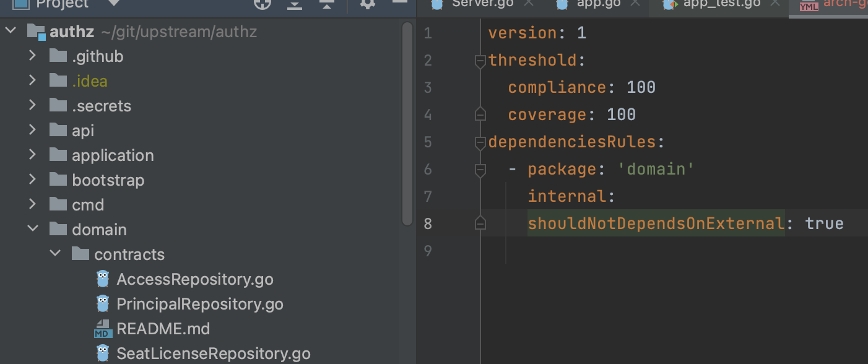Collapse the contracts folder
Image resolution: width=868 pixels, height=364 pixels.
click(x=54, y=254)
